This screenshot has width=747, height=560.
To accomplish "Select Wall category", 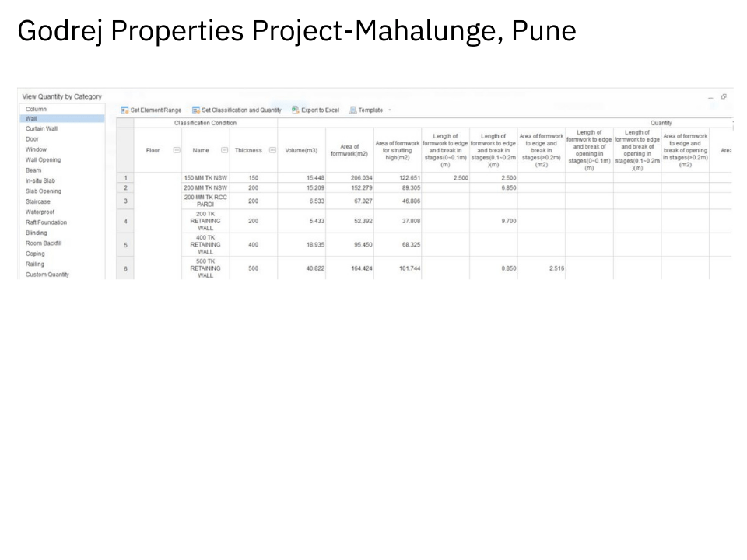I will coord(62,118).
